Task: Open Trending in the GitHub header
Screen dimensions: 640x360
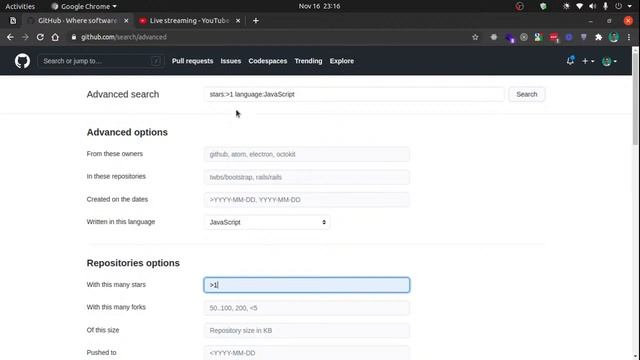Action: tap(308, 61)
